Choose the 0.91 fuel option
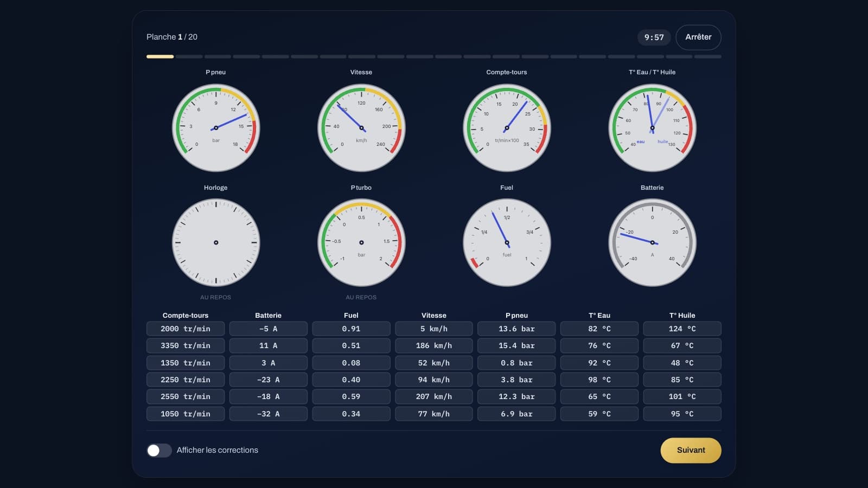868x488 pixels. pyautogui.click(x=351, y=329)
